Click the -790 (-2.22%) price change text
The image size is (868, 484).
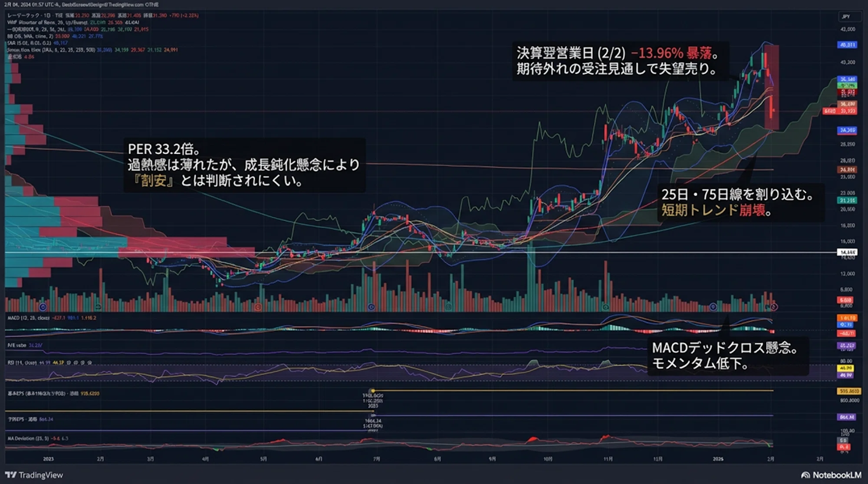184,15
